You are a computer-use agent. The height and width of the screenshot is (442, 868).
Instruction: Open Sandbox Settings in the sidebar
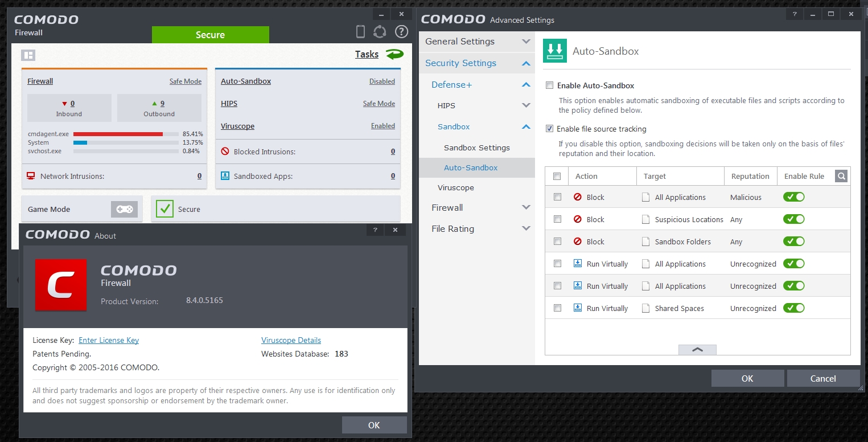click(x=477, y=148)
